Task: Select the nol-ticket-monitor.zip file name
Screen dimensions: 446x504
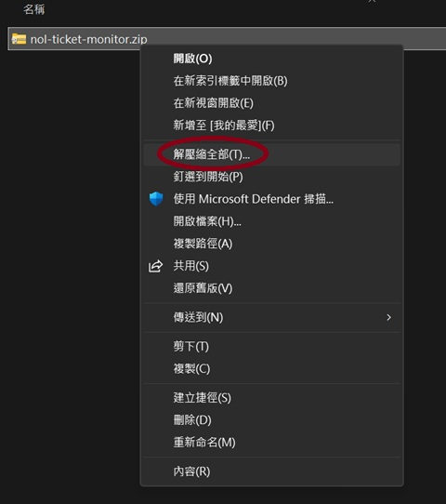Action: click(88, 39)
